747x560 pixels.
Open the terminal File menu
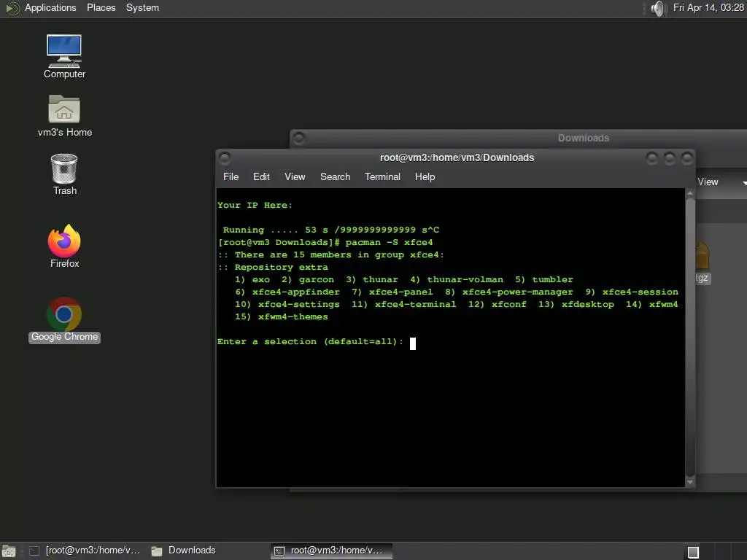click(231, 177)
